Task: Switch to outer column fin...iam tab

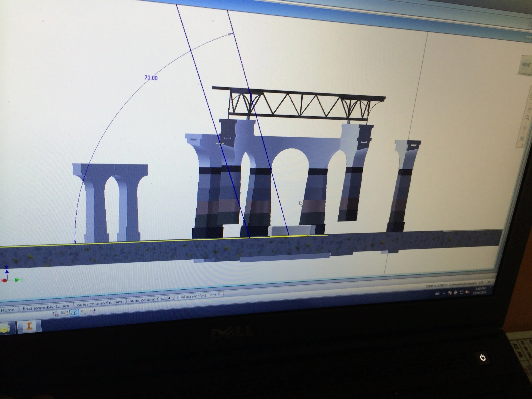Action: tap(99, 303)
